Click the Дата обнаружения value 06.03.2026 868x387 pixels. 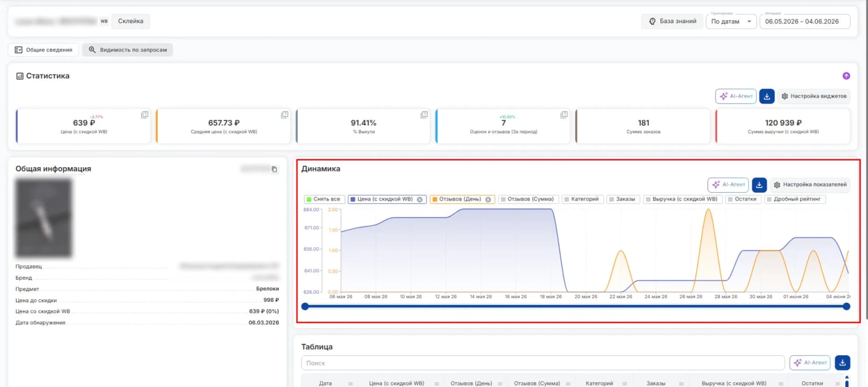click(x=263, y=323)
